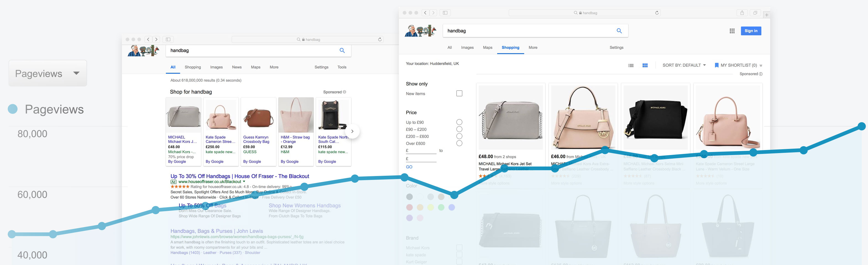The image size is (868, 265).
Task: Open Sort By Default dropdown
Action: point(684,65)
